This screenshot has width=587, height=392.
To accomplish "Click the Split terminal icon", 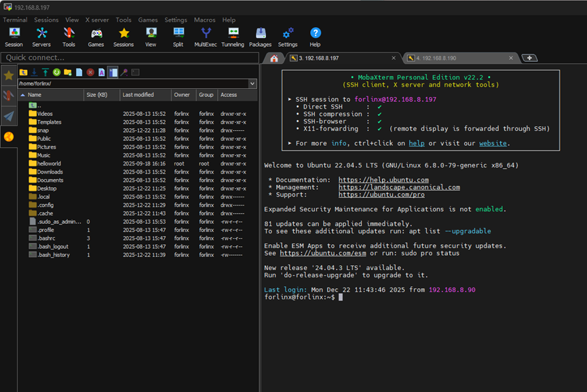I will tap(178, 37).
